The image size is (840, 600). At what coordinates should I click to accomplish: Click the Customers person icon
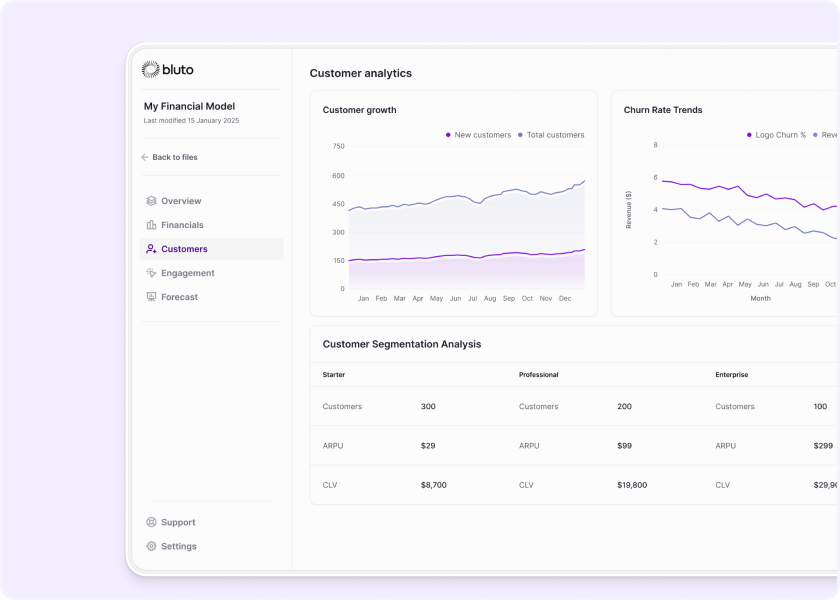pyautogui.click(x=151, y=249)
